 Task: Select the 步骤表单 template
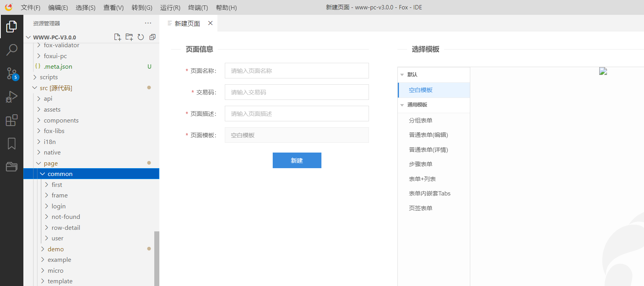420,164
